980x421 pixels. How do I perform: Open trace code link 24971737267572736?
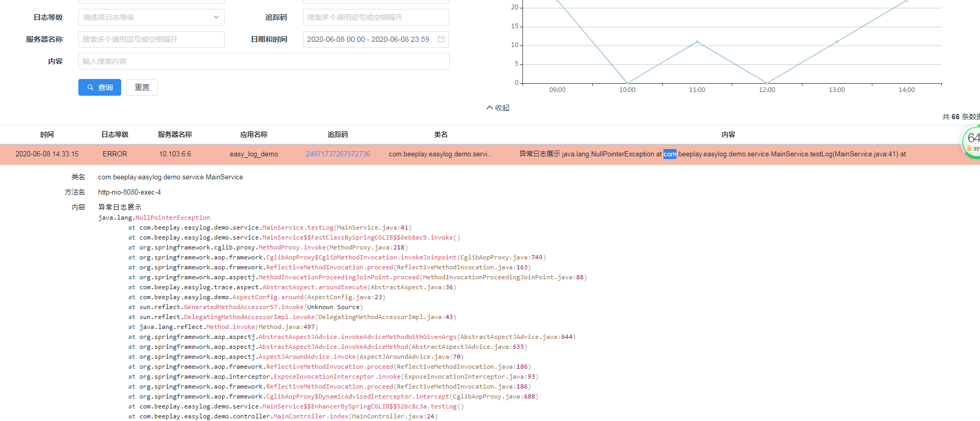(x=338, y=154)
